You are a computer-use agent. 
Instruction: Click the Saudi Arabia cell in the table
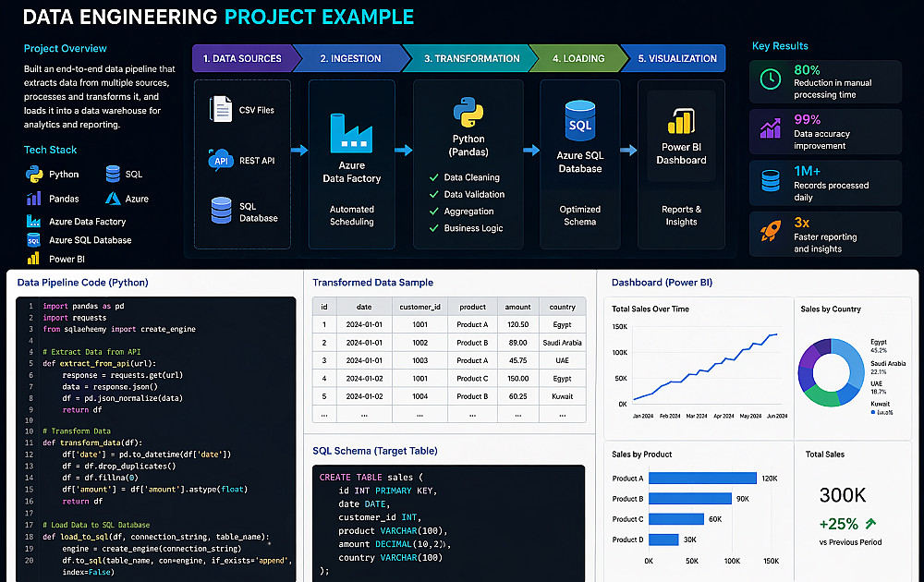[562, 342]
